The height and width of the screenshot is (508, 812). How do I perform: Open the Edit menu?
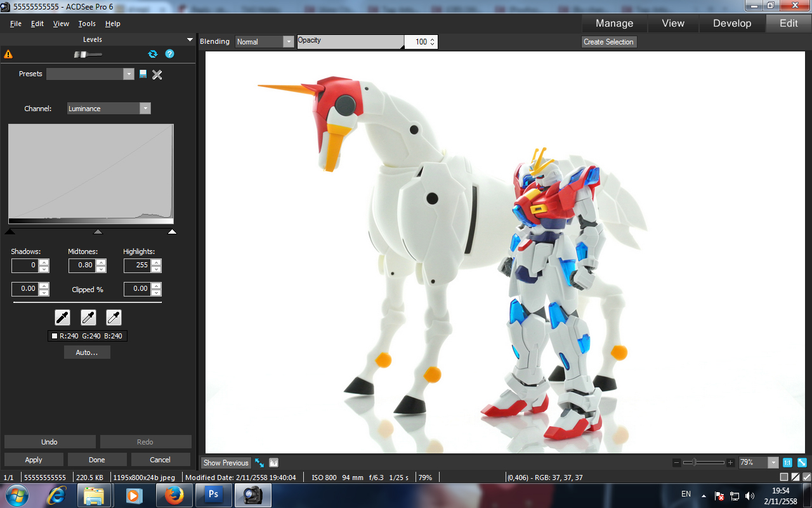(37, 23)
